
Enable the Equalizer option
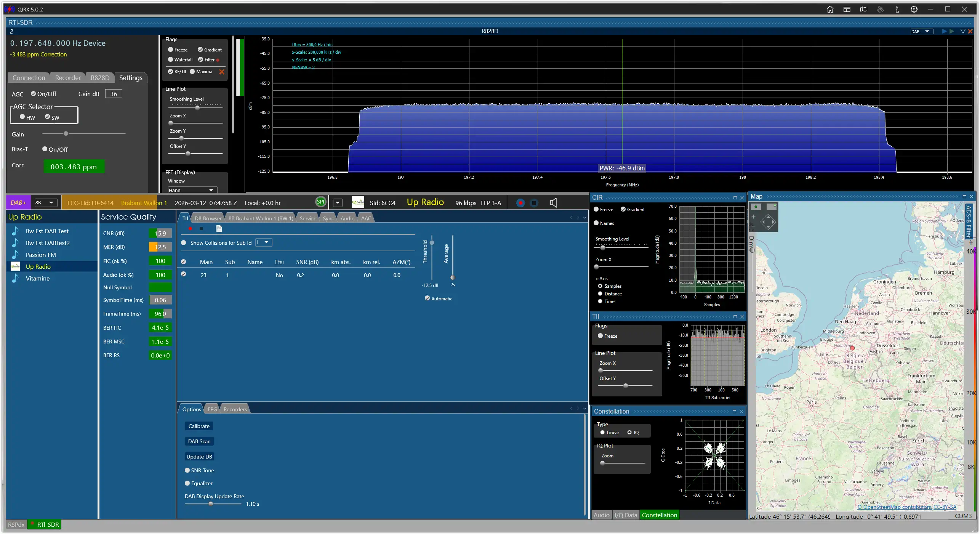[x=187, y=483]
